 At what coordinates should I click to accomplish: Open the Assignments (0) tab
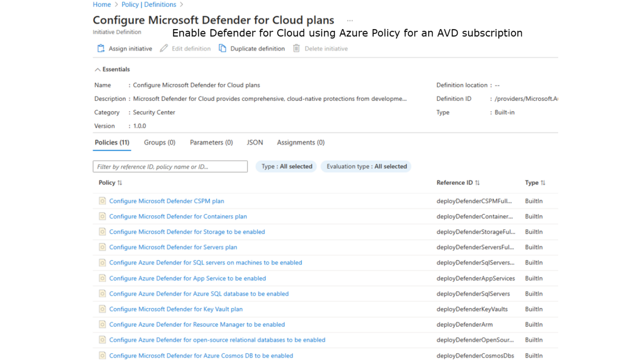coord(301,142)
